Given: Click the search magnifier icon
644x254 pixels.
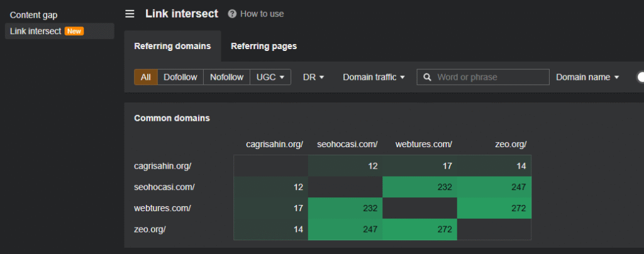Looking at the screenshot, I should (x=428, y=77).
